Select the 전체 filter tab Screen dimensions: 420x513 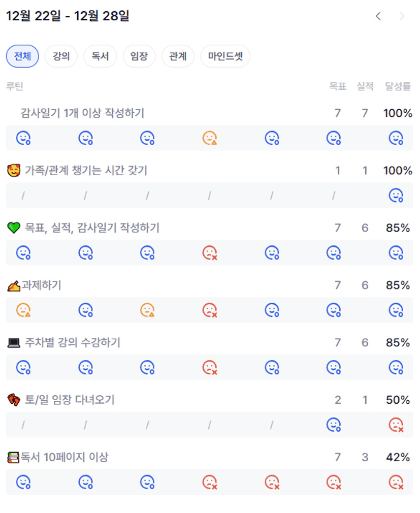click(22, 56)
